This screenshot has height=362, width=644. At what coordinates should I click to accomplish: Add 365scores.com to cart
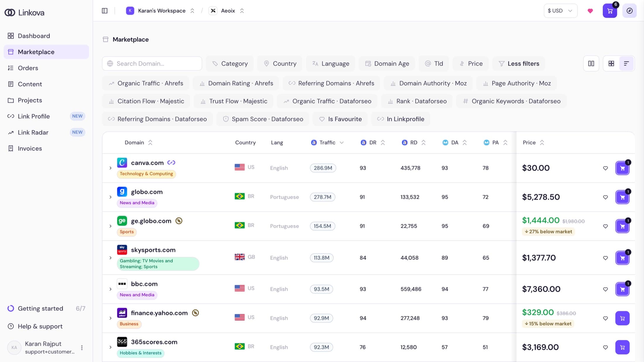point(622,347)
